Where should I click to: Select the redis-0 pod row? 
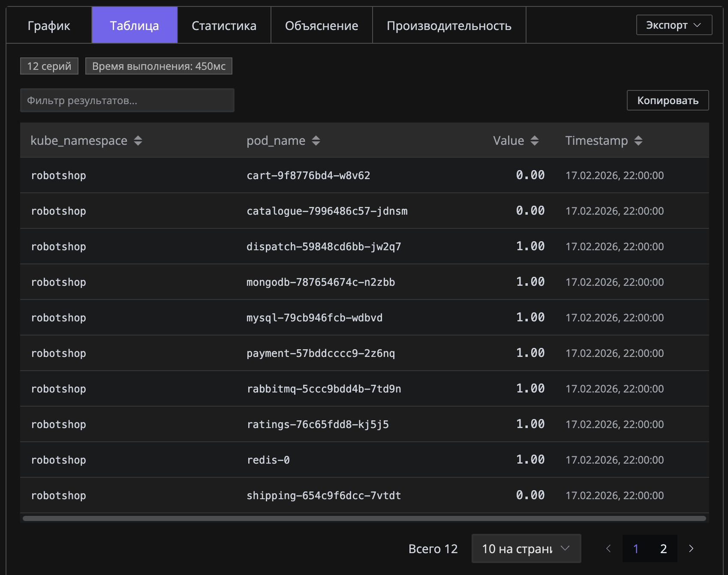[268, 460]
